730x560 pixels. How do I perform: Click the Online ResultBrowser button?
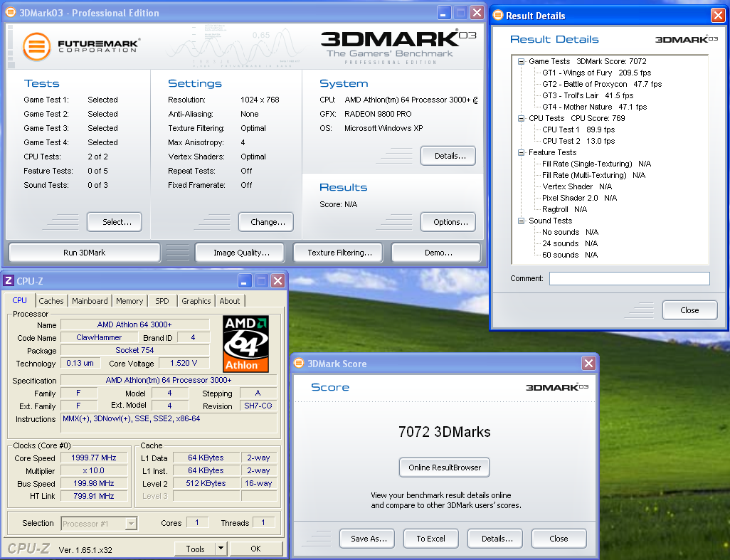(x=445, y=467)
